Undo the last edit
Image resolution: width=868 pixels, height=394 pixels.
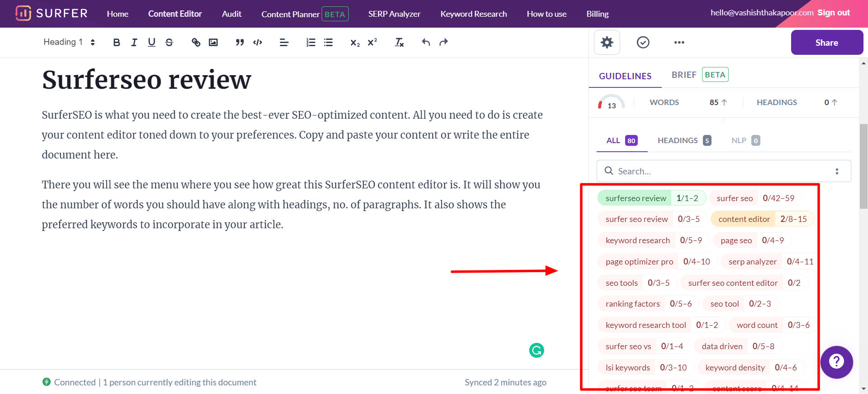[426, 42]
